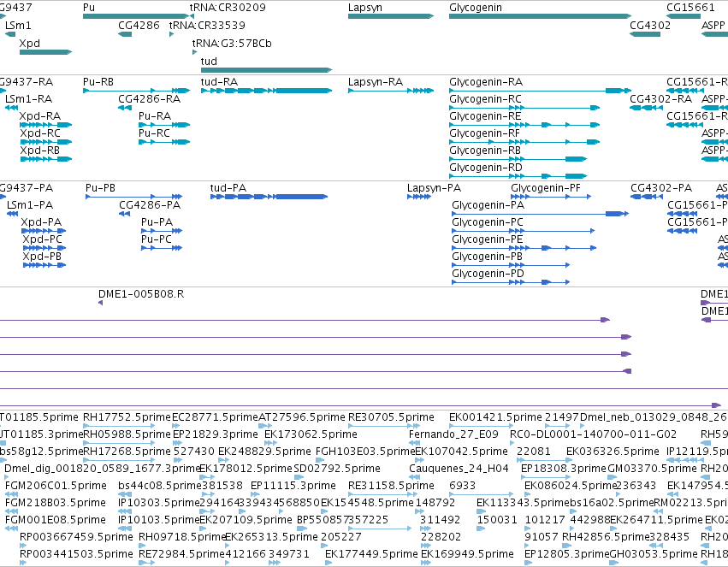Open the Glycogenin-RA transcript

click(x=541, y=91)
